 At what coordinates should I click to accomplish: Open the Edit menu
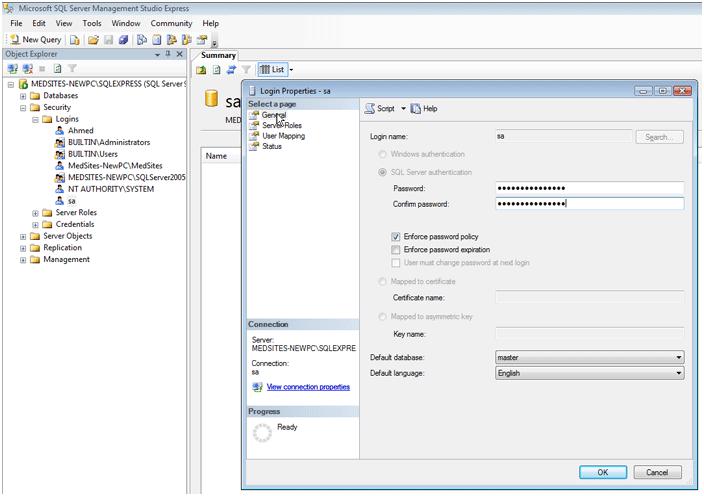(x=39, y=23)
